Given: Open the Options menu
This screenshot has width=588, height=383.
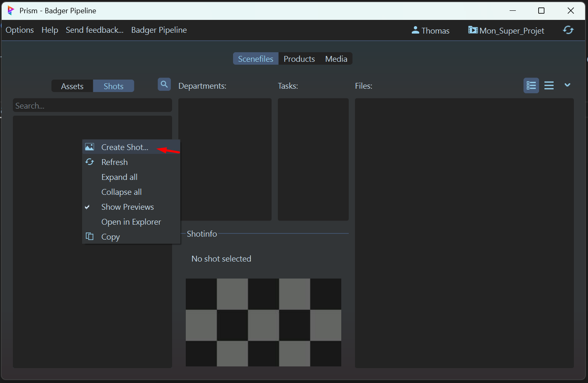Looking at the screenshot, I should (x=19, y=30).
